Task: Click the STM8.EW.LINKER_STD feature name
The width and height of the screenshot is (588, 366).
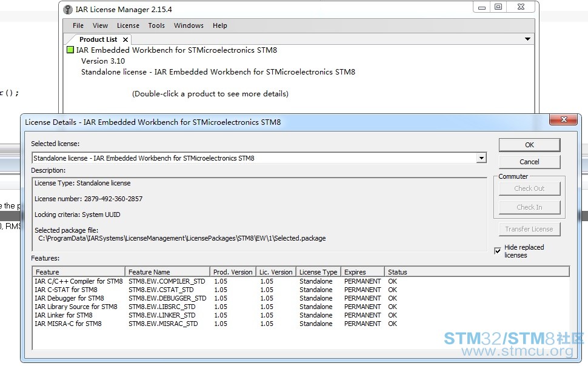Action: coord(162,315)
